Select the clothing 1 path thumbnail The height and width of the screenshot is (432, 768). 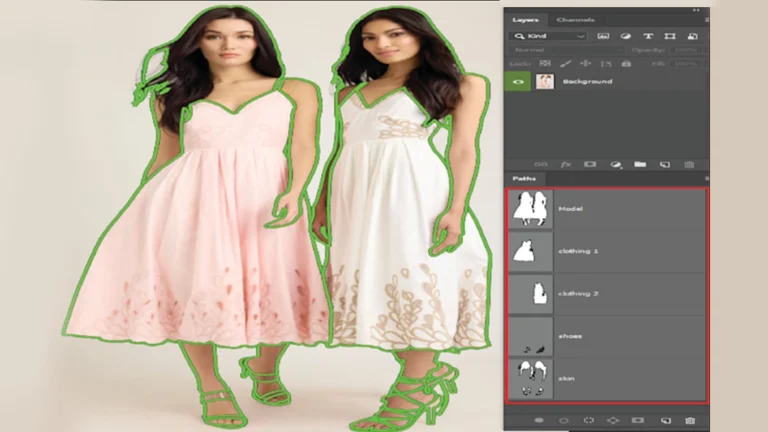(530, 251)
